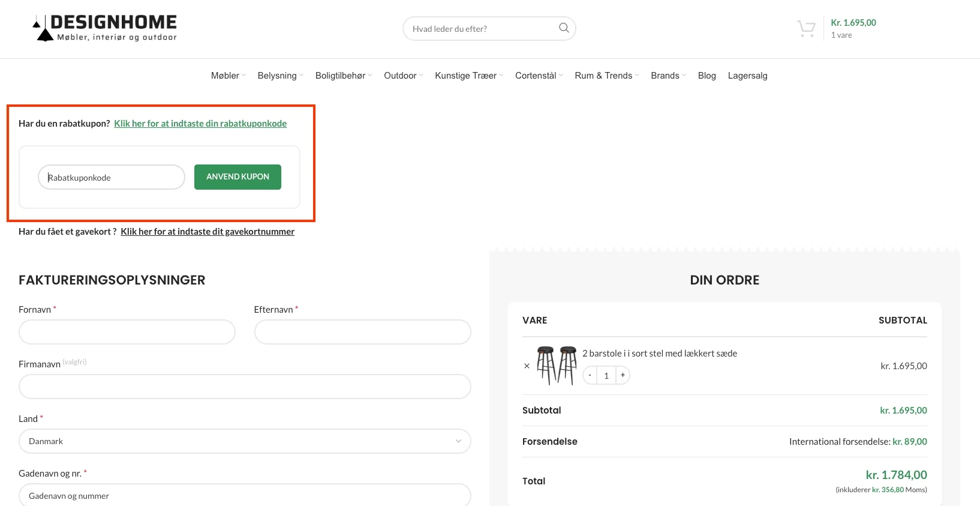The width and height of the screenshot is (980, 506).
Task: Expand the Belysning menu
Action: 277,76
